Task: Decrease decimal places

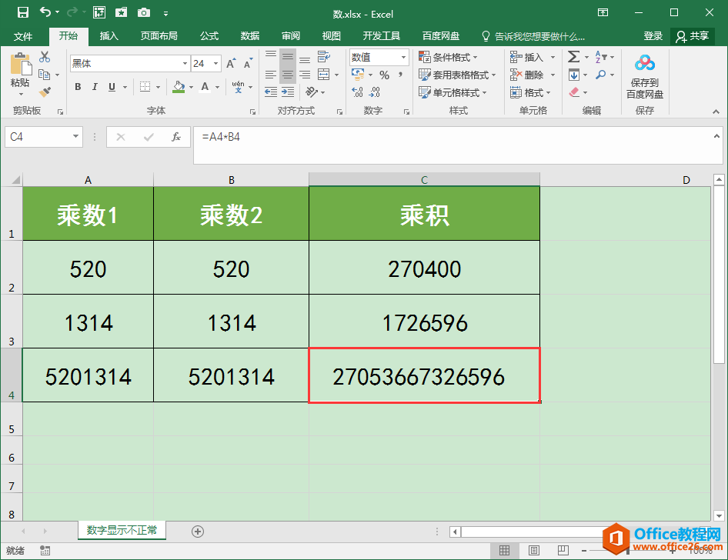Action: pyautogui.click(x=374, y=92)
